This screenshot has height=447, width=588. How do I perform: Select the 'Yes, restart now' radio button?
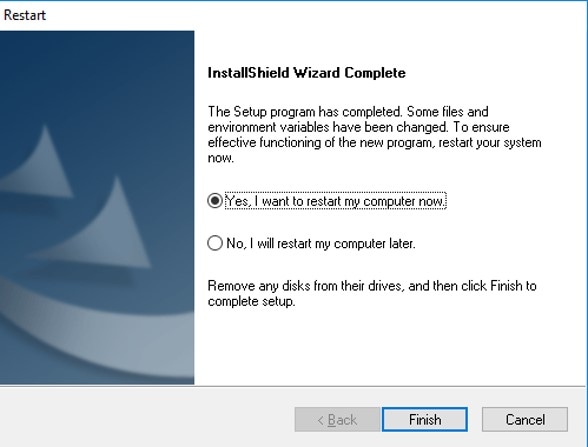pos(215,201)
